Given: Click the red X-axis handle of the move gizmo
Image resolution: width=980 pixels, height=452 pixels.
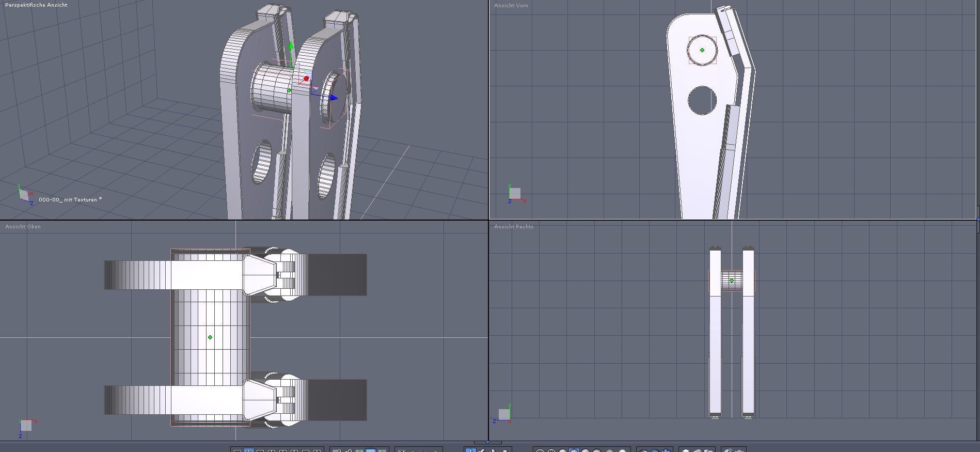Looking at the screenshot, I should pos(306,79).
